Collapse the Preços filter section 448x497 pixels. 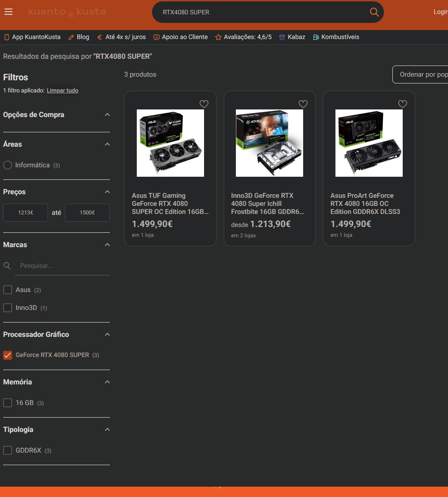(108, 192)
